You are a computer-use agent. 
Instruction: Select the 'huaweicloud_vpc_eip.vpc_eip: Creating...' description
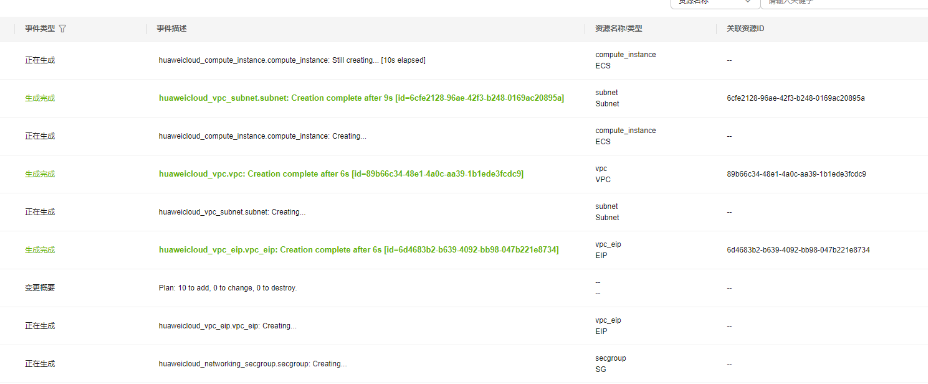click(x=227, y=326)
